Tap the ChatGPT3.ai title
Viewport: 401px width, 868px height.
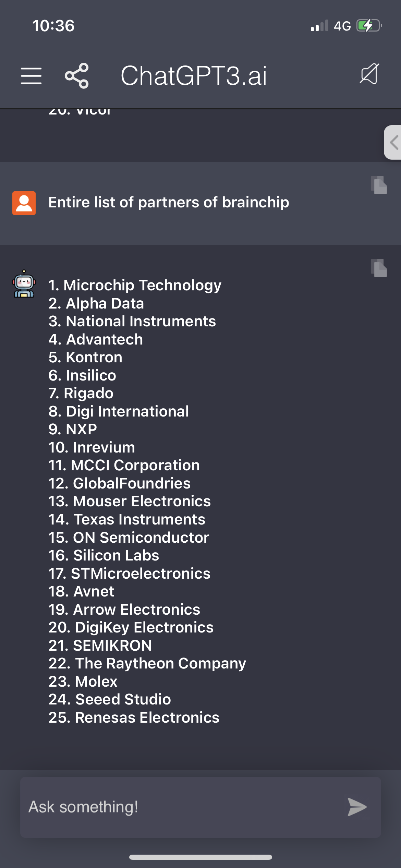[x=194, y=76]
